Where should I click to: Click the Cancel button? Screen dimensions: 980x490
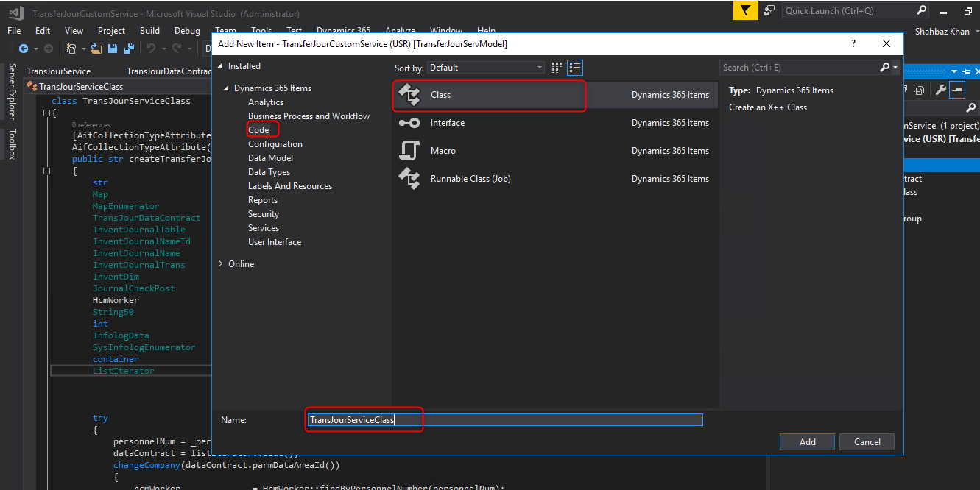click(867, 441)
